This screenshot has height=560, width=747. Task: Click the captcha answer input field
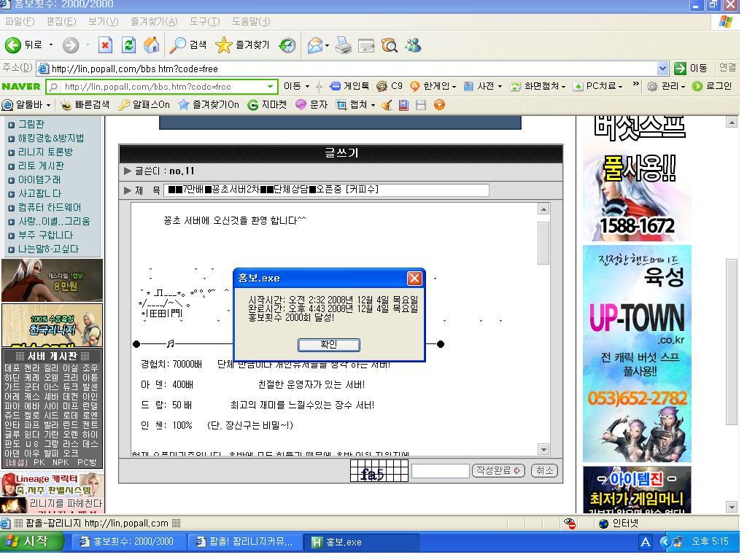(x=440, y=471)
